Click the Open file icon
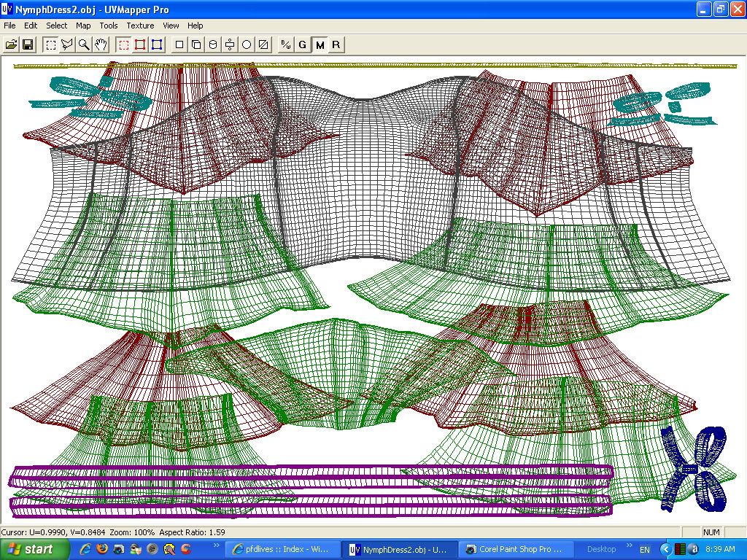Screen dimensions: 747x560 [x=12, y=44]
